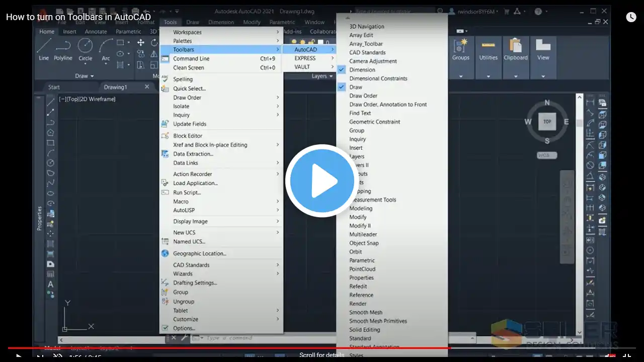Switch to the Start drawing tab
The width and height of the screenshot is (644, 362).
point(54,87)
